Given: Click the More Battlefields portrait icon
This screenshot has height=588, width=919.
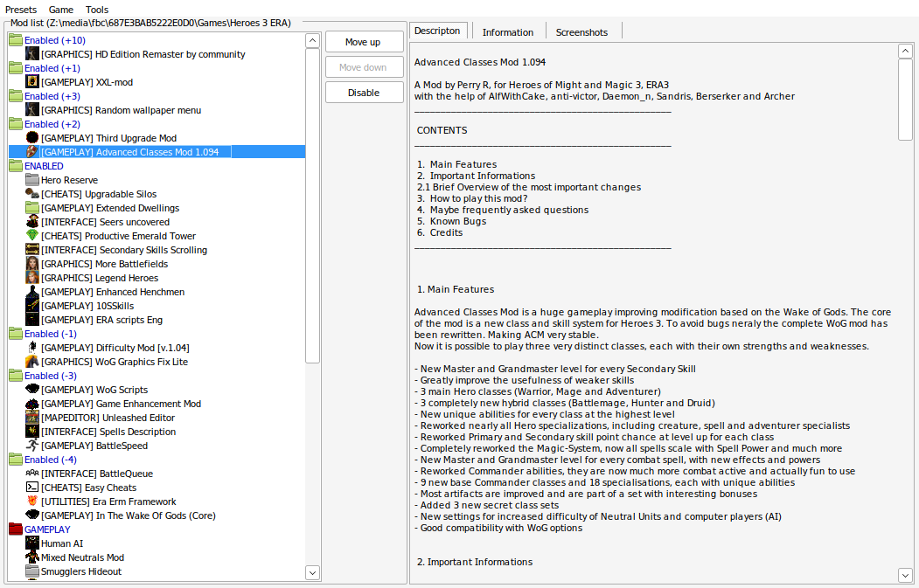Looking at the screenshot, I should (32, 264).
